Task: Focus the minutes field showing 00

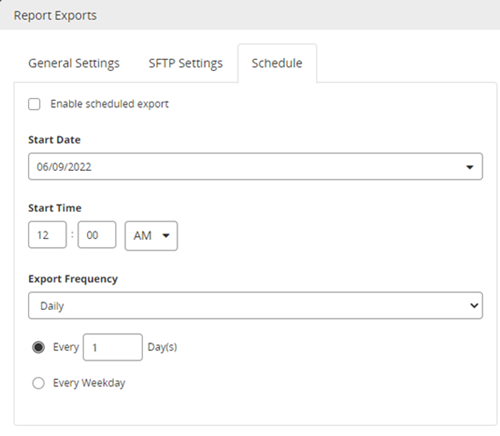Action: (x=97, y=235)
